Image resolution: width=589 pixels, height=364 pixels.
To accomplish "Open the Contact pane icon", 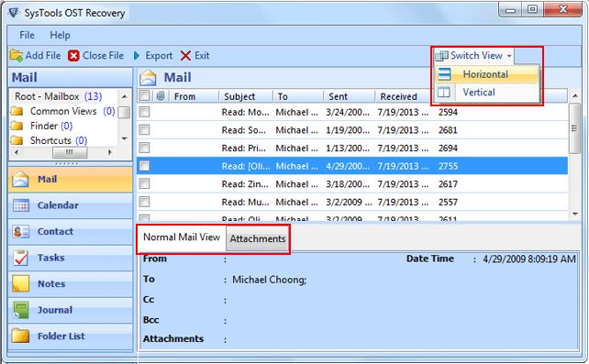I will click(21, 232).
